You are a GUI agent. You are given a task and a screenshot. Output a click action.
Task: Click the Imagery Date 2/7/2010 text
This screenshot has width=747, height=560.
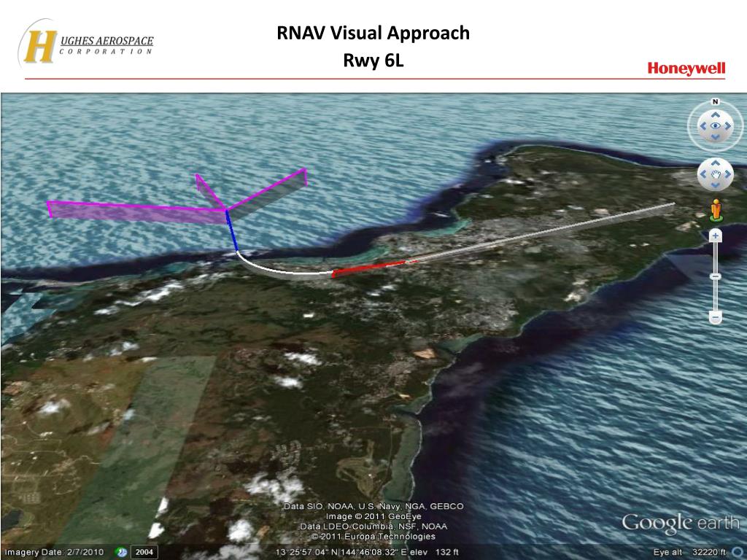click(x=54, y=552)
